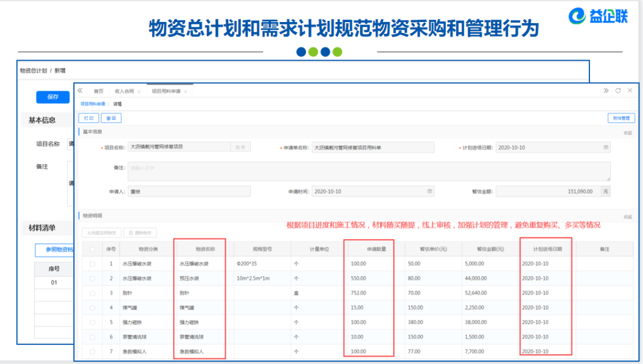Check the row 2 预压水袋 checkbox

click(x=92, y=278)
